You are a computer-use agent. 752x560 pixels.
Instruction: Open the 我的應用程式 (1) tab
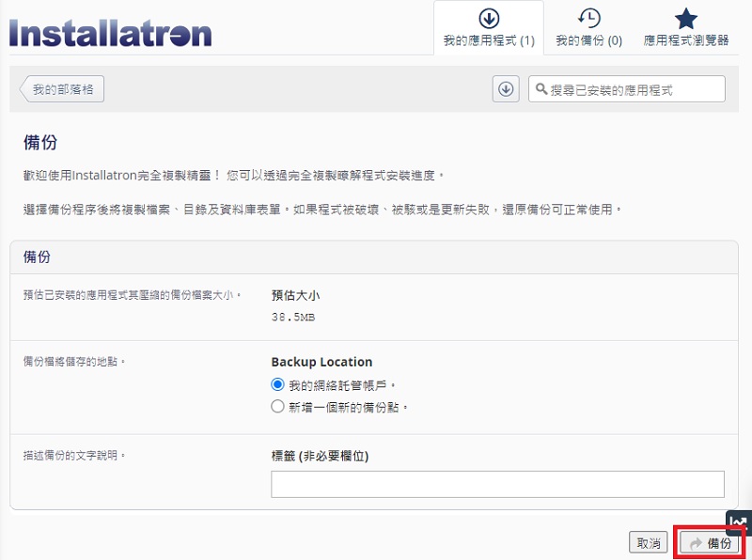489,28
